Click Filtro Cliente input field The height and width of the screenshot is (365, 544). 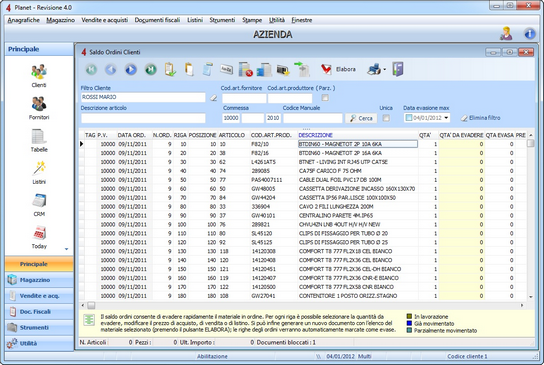point(143,97)
